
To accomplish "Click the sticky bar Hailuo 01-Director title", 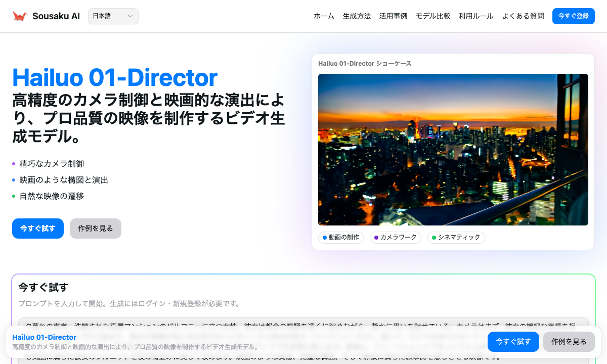I will 44,337.
